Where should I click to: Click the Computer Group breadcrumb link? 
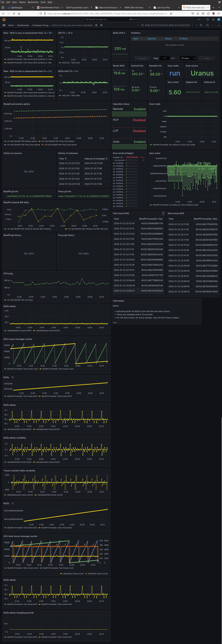[x=40, y=25]
